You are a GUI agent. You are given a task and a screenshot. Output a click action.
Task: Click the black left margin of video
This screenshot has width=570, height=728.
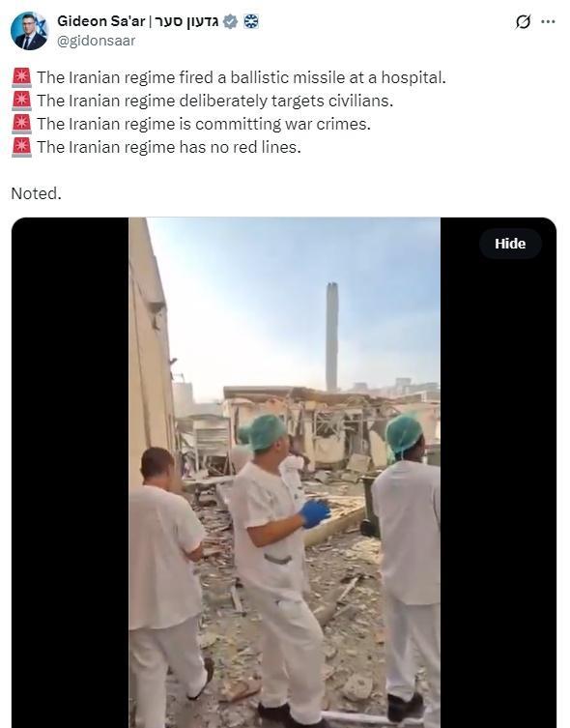(x=70, y=472)
